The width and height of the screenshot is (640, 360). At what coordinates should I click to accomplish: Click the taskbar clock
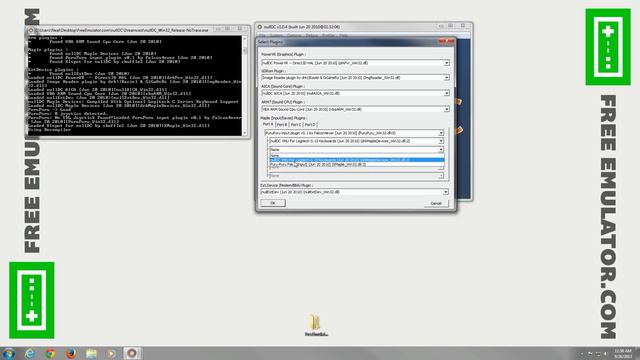tap(623, 353)
